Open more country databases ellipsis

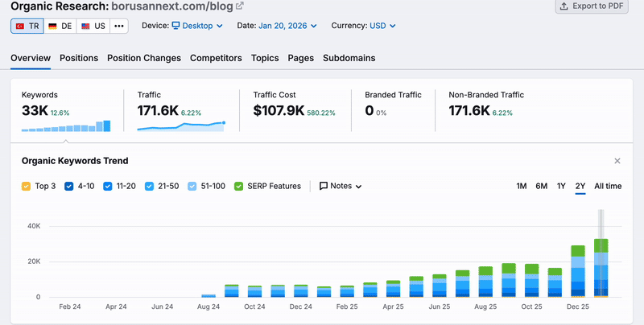(119, 26)
